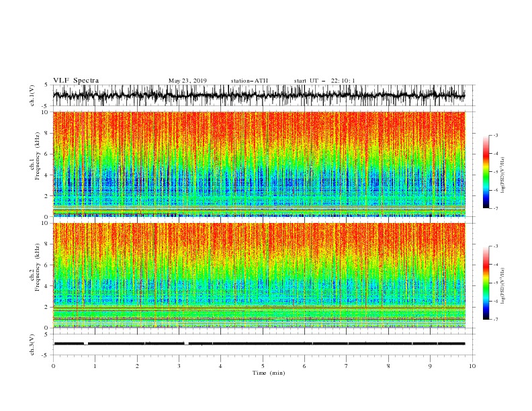This screenshot has height=411, width=532.
Task: Click time axis tick label "9"
Action: [x=430, y=366]
